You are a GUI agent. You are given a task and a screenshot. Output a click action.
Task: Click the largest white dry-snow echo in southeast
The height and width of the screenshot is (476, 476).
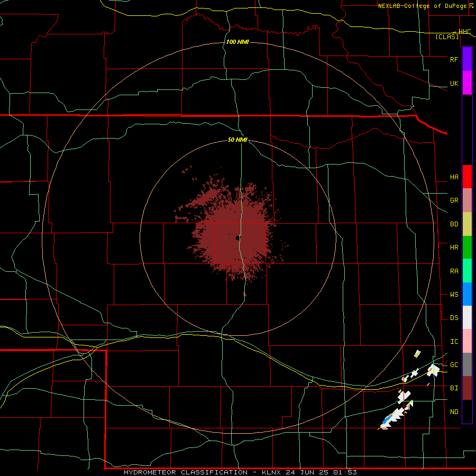(x=396, y=416)
